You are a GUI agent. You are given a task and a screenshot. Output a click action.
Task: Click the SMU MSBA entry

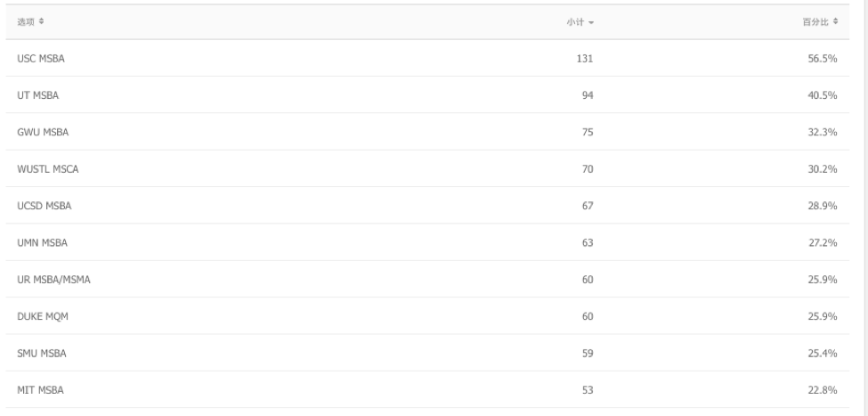tap(427, 353)
